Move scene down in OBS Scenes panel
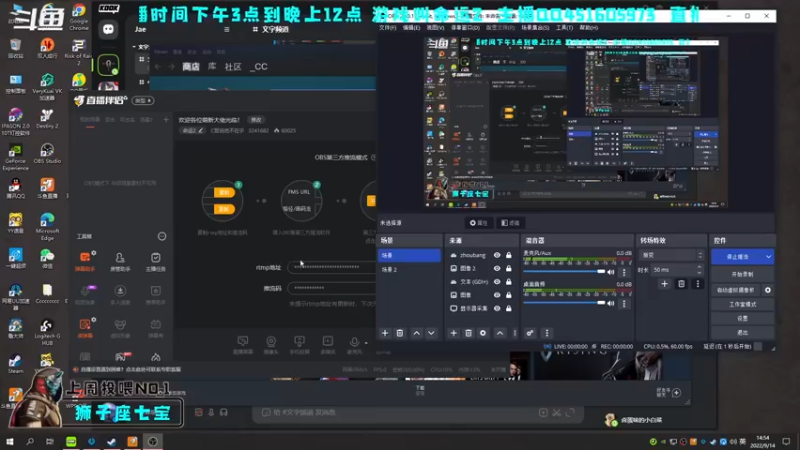The width and height of the screenshot is (800, 450). point(431,333)
